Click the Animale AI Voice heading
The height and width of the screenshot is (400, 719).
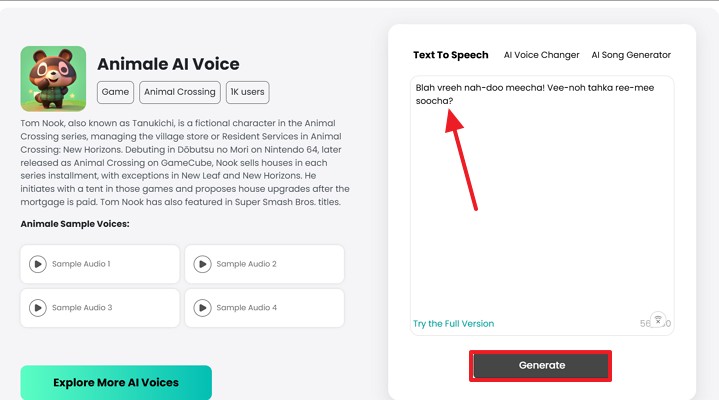tap(168, 64)
